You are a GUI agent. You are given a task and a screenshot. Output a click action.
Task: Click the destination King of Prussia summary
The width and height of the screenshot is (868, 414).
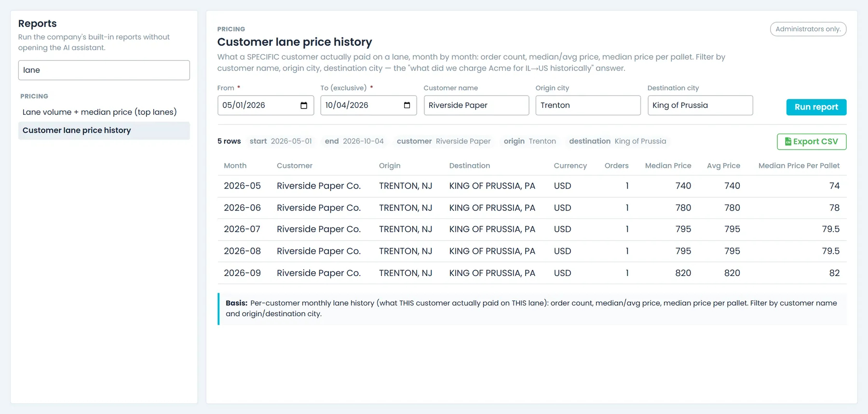tap(618, 141)
